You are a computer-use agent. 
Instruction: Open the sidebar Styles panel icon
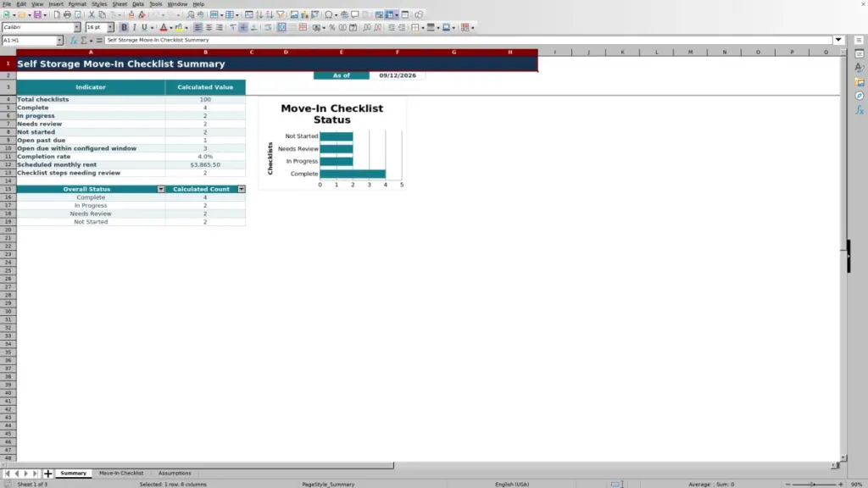coord(860,68)
